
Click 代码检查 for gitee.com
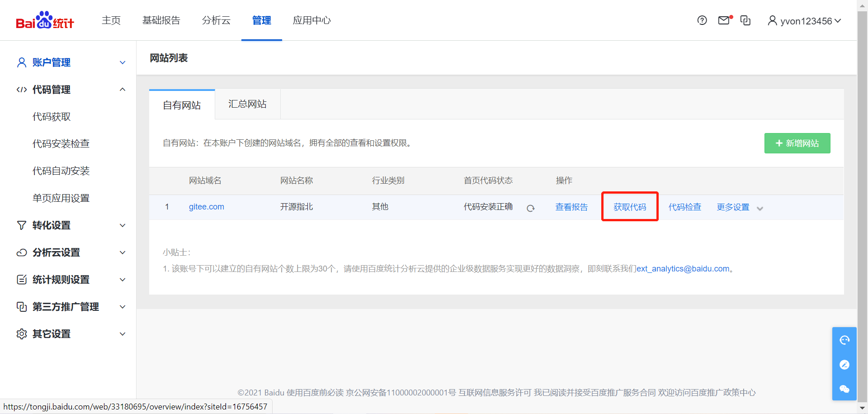[x=685, y=207]
